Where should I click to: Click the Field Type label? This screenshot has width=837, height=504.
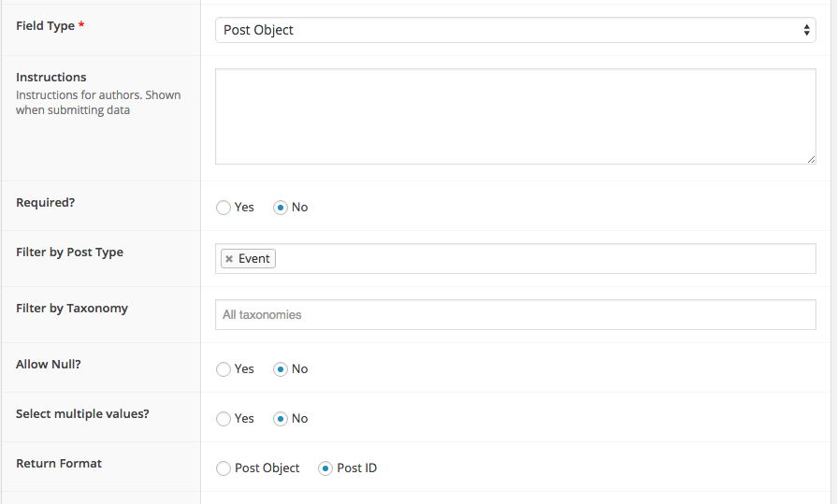click(45, 26)
